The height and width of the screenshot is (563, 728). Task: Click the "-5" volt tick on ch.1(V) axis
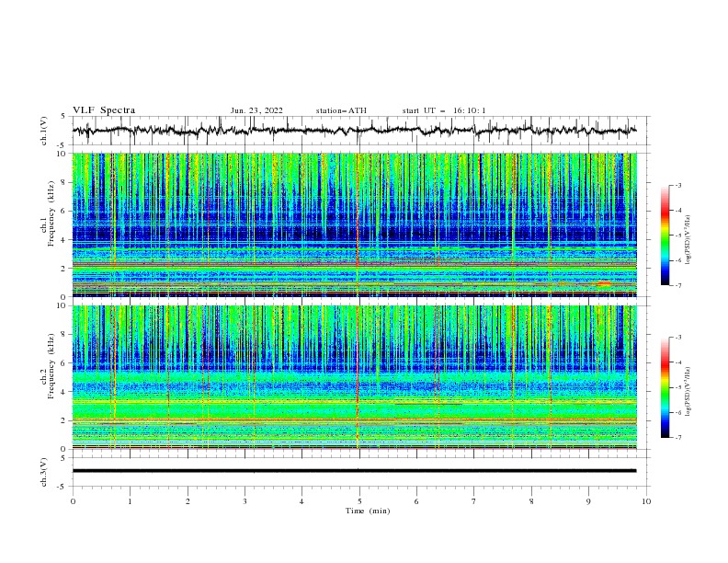[62, 145]
